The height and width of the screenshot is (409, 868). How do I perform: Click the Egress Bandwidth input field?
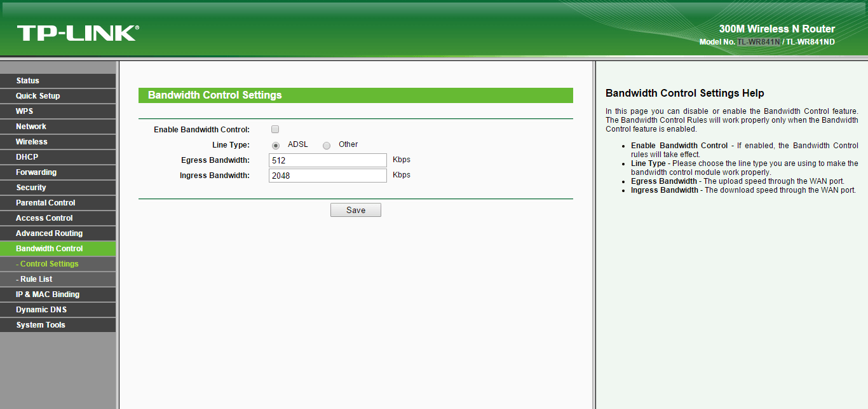(327, 160)
